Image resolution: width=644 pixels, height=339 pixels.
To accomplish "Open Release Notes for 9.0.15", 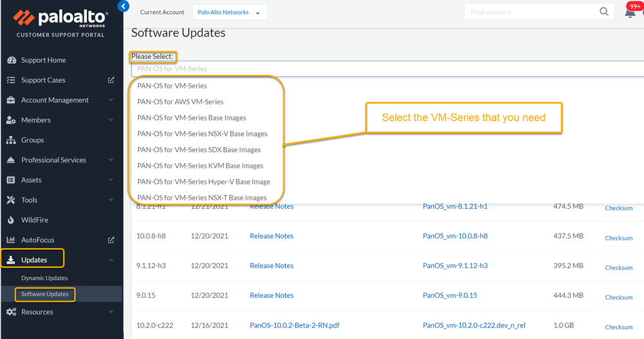I will click(x=271, y=295).
